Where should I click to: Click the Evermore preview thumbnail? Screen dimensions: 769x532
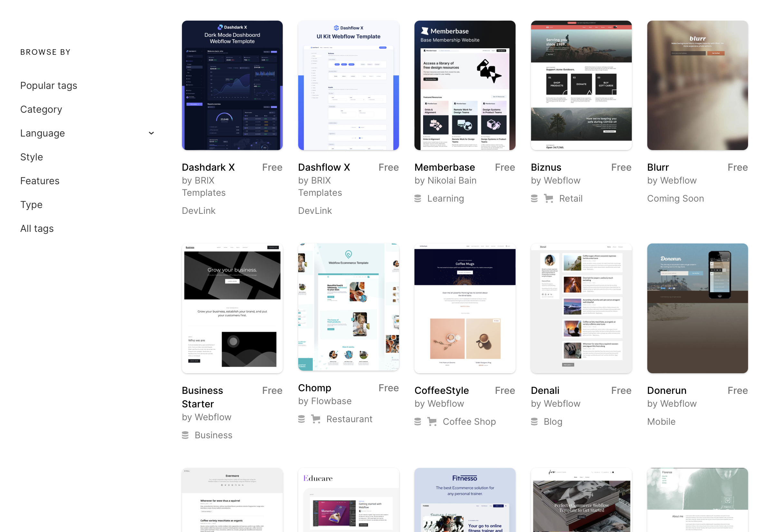[x=232, y=500]
